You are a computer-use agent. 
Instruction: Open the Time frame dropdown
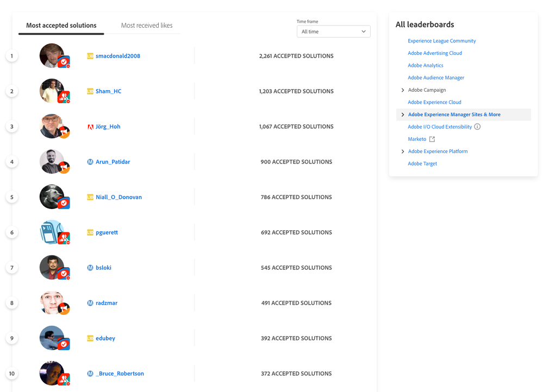(334, 31)
